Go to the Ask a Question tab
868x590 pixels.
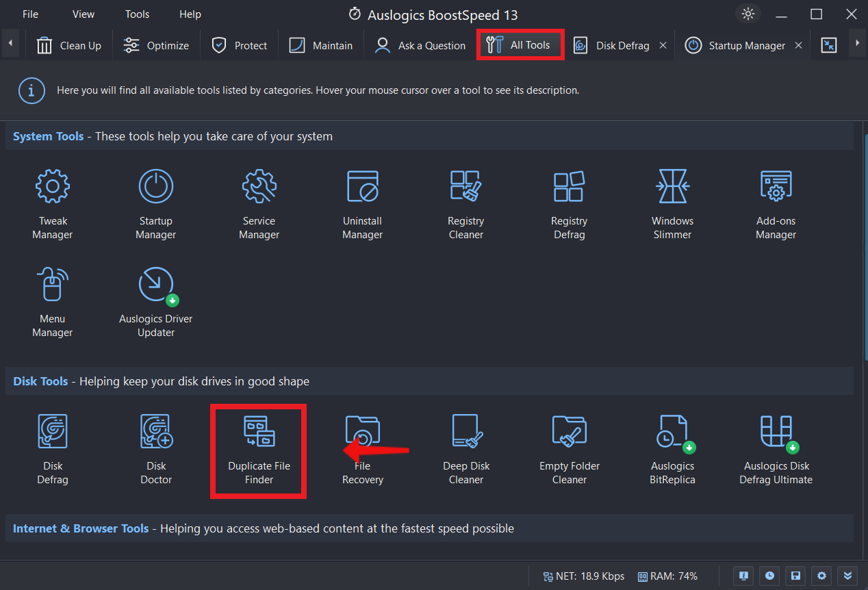tap(420, 45)
